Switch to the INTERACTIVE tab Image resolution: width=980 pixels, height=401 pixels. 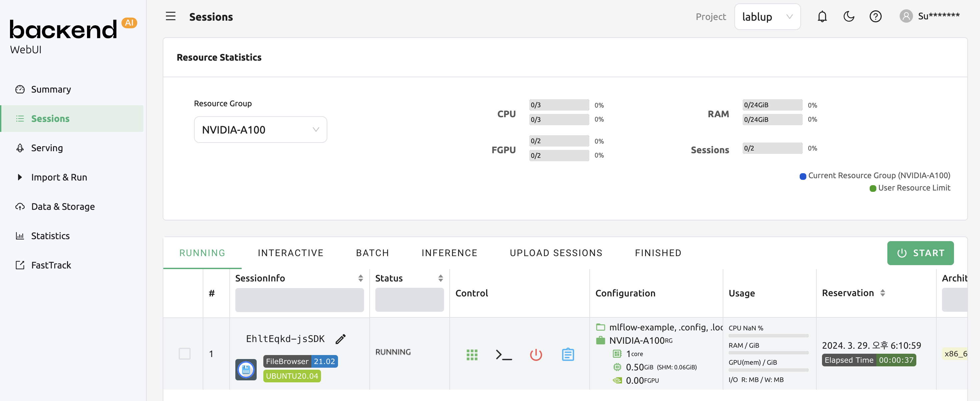pos(291,253)
